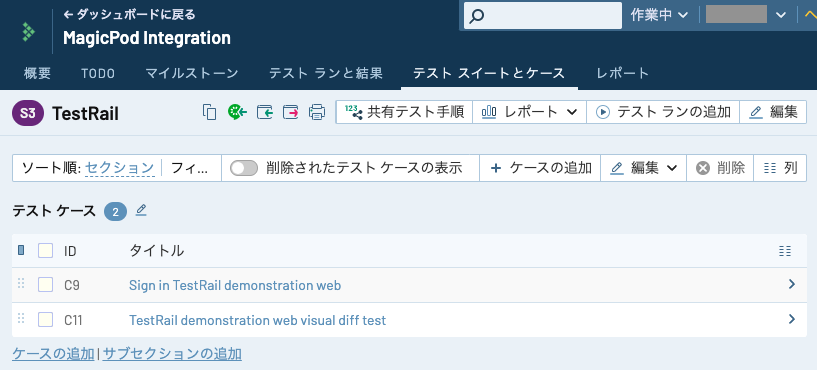Click the TestRail green logo icon
This screenshot has height=370, width=817.
click(x=28, y=32)
